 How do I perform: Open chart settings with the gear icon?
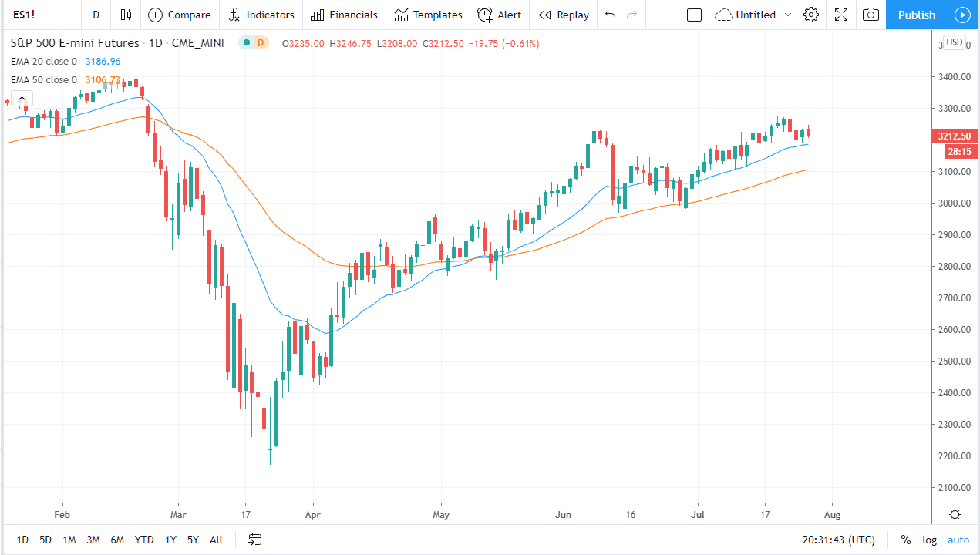[x=810, y=15]
